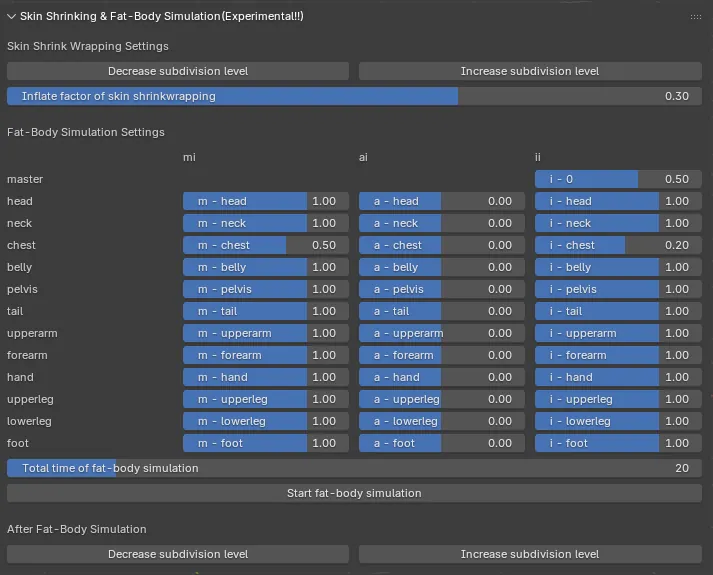The height and width of the screenshot is (575, 713).
Task: Click the m - head slider
Action: point(266,201)
